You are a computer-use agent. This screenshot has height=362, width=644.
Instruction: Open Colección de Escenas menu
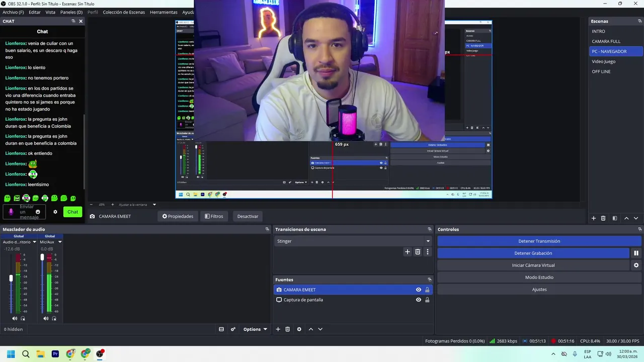point(124,12)
